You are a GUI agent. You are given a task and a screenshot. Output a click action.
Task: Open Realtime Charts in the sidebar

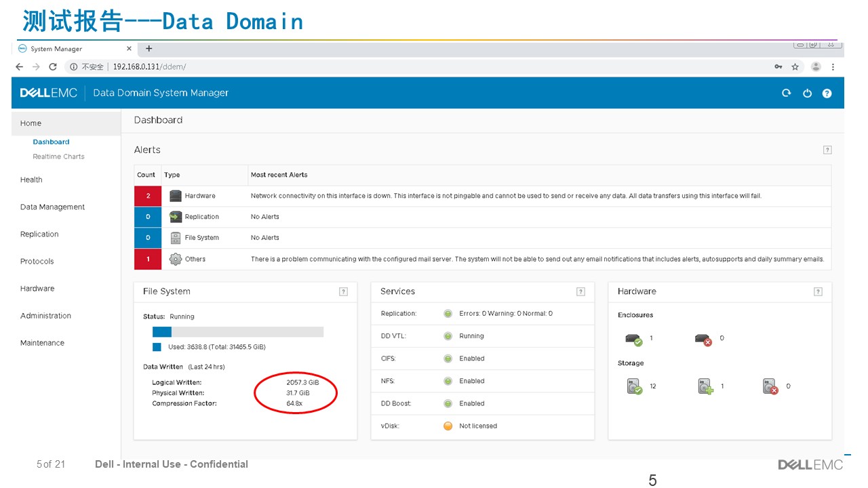(x=58, y=157)
